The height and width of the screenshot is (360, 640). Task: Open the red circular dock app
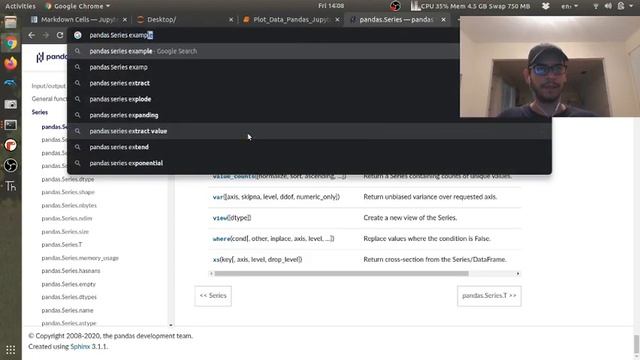click(11, 145)
